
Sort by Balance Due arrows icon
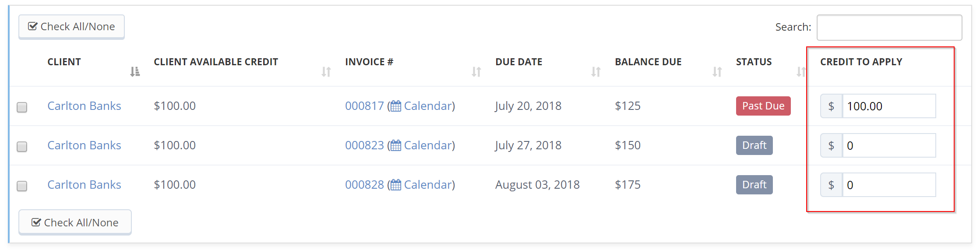pos(717,71)
